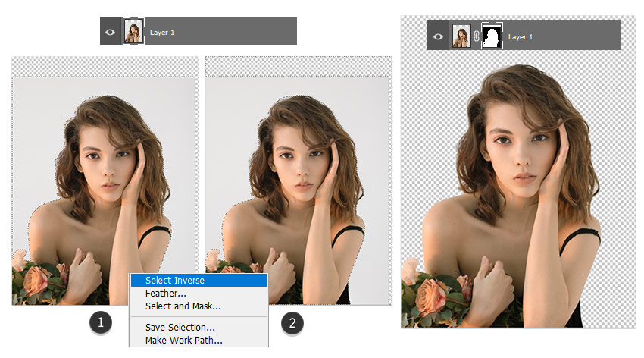Hide Layer 1 in left layer strip
The image size is (644, 358).
(110, 32)
